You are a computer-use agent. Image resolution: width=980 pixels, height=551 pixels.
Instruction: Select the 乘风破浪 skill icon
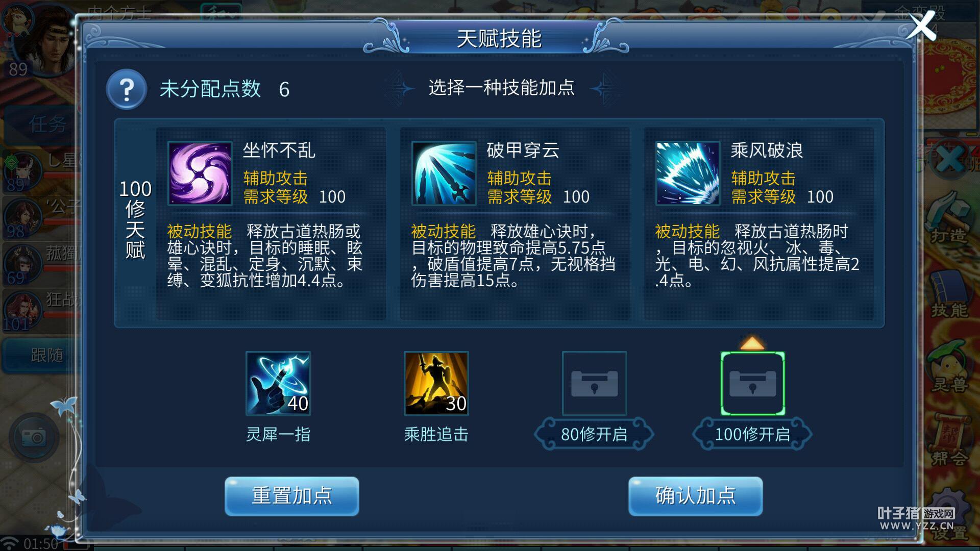coord(688,173)
